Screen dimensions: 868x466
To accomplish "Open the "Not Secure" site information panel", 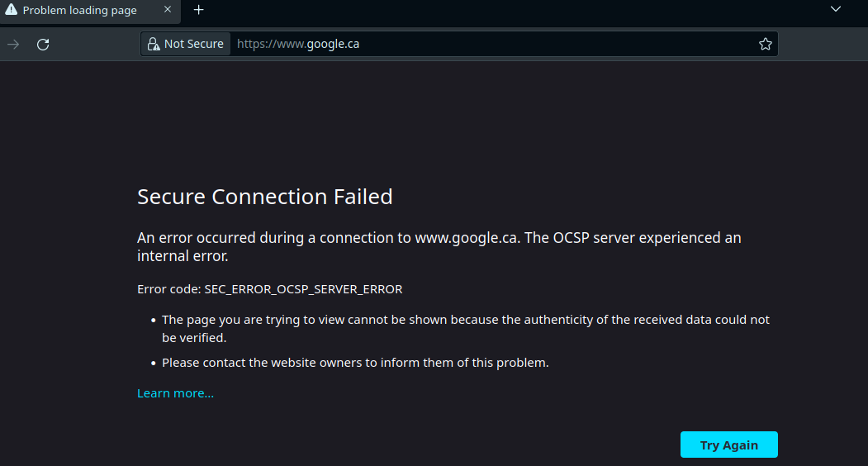I will pyautogui.click(x=193, y=44).
